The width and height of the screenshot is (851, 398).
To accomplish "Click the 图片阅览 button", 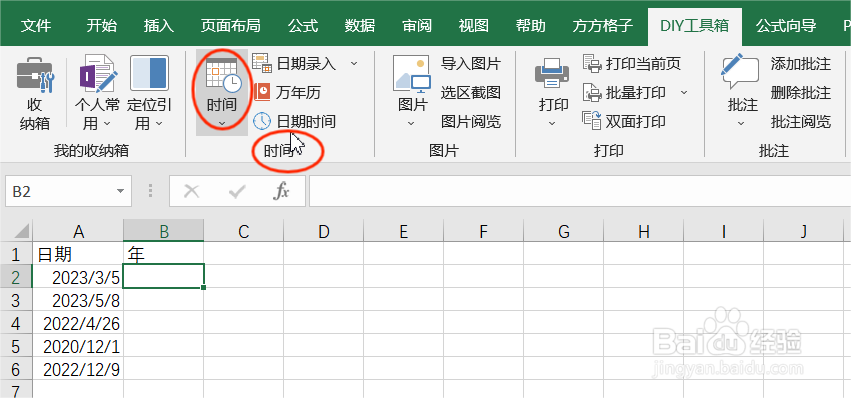I will click(471, 122).
